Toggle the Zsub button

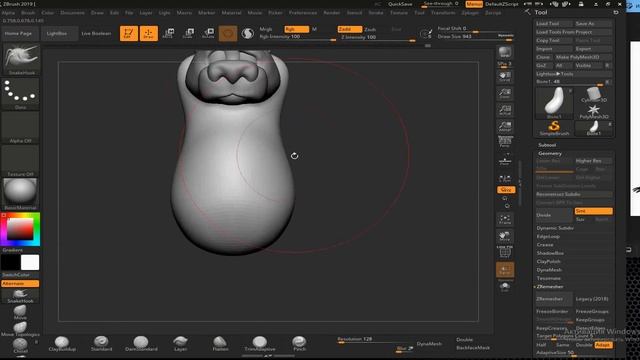click(370, 29)
